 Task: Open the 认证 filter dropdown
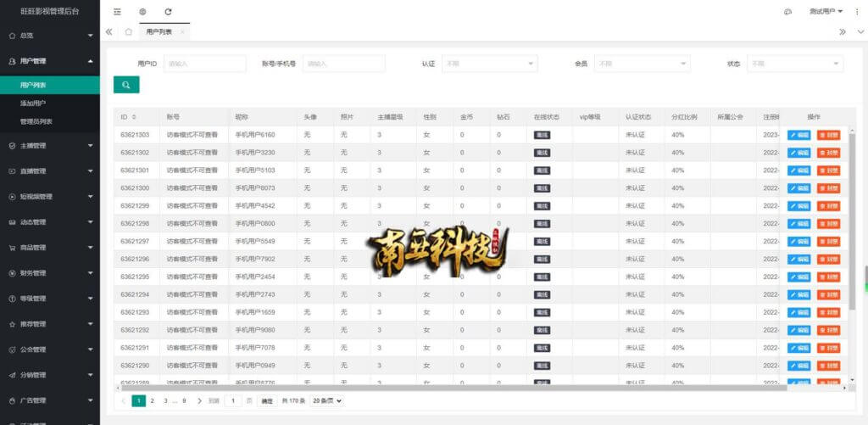(x=490, y=64)
